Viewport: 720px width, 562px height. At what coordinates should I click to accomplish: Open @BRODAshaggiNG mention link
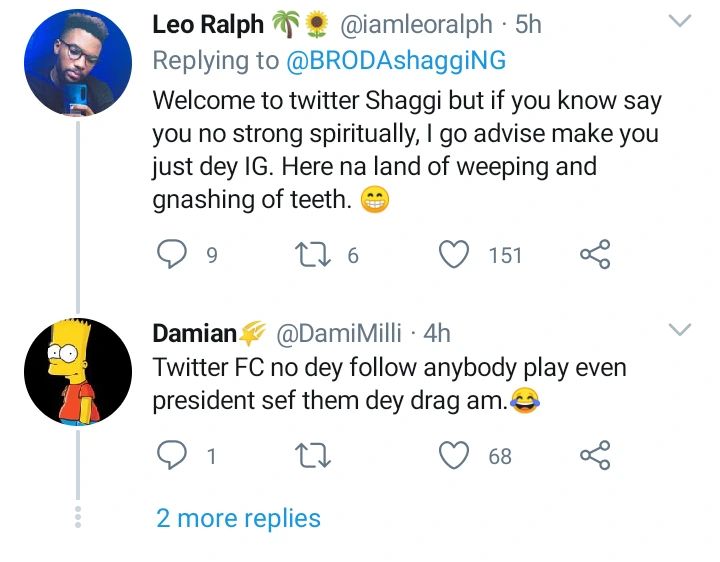[x=395, y=61]
